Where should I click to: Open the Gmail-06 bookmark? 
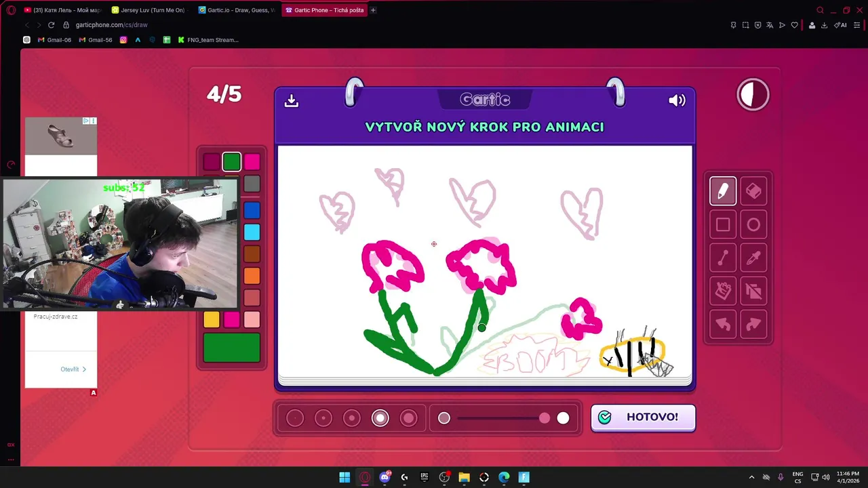point(54,40)
